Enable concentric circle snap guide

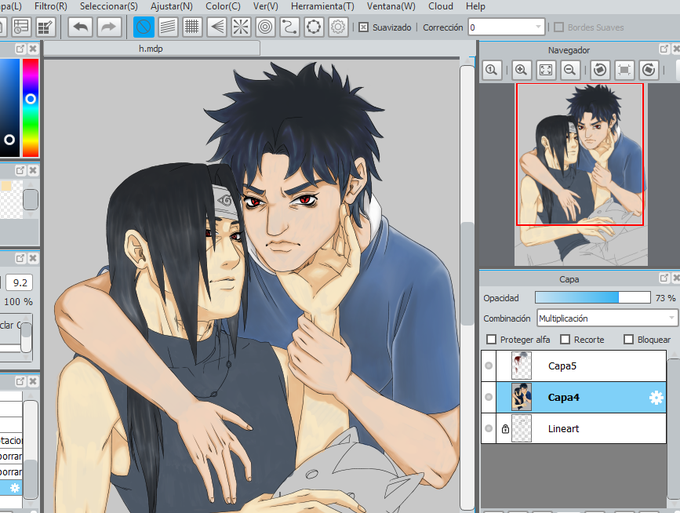265,27
